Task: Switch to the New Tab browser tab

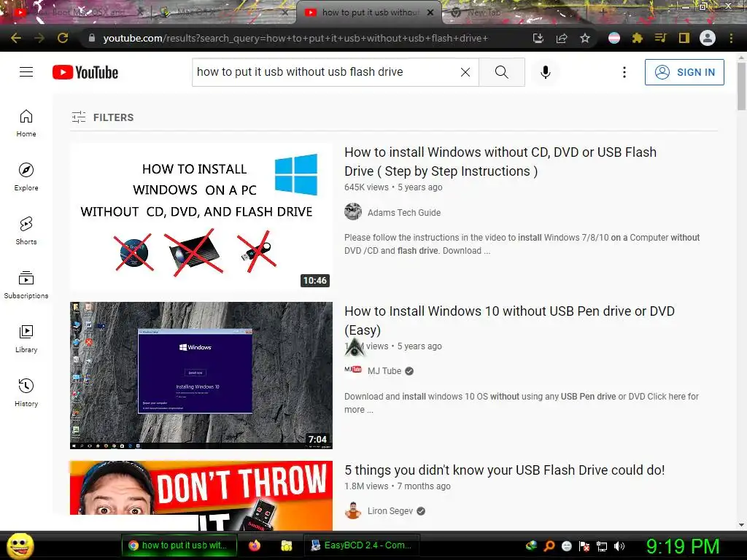Action: coord(484,13)
